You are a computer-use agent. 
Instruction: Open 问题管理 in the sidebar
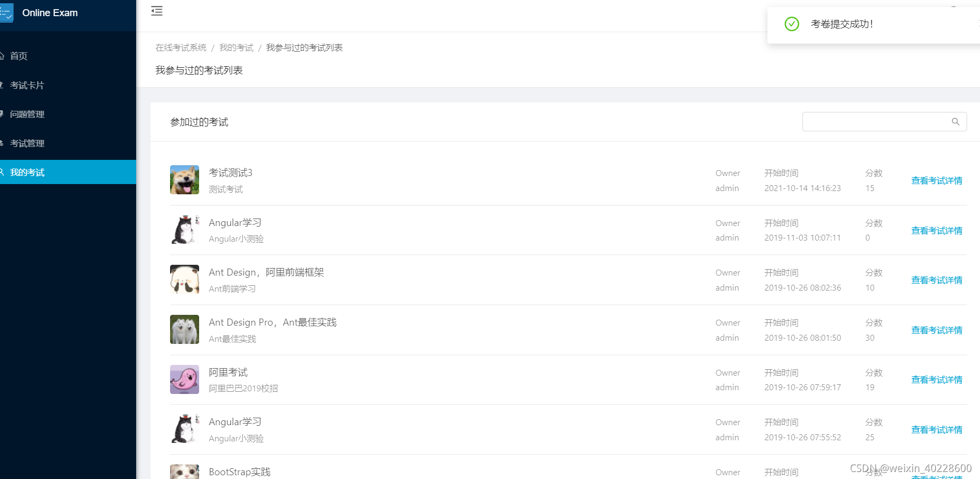pos(27,114)
